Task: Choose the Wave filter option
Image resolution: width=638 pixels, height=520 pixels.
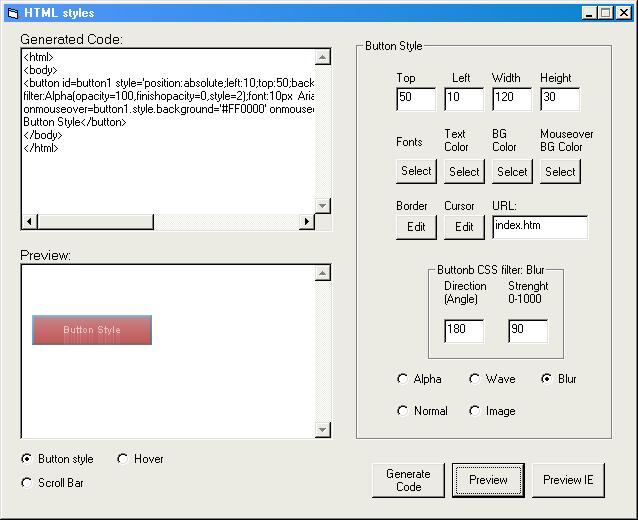Action: [475, 379]
